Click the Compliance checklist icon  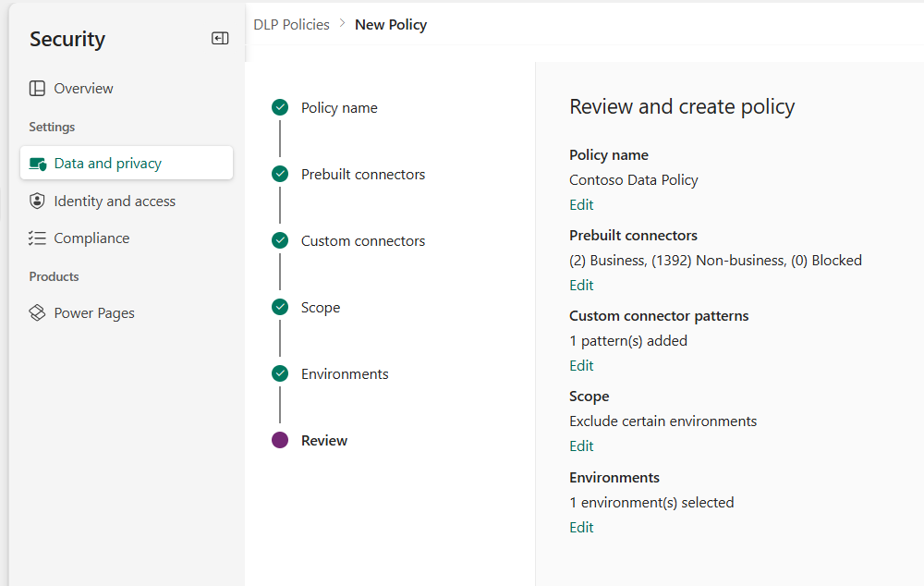click(37, 238)
